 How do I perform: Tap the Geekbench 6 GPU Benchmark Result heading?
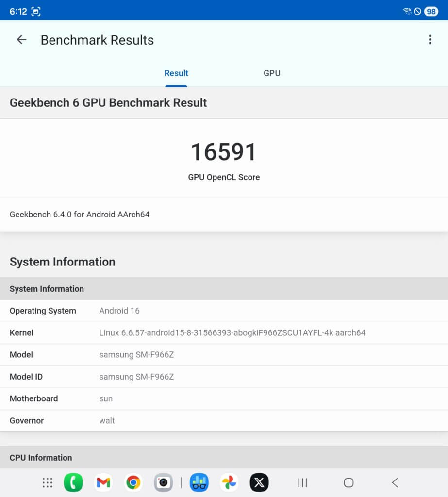pos(108,103)
